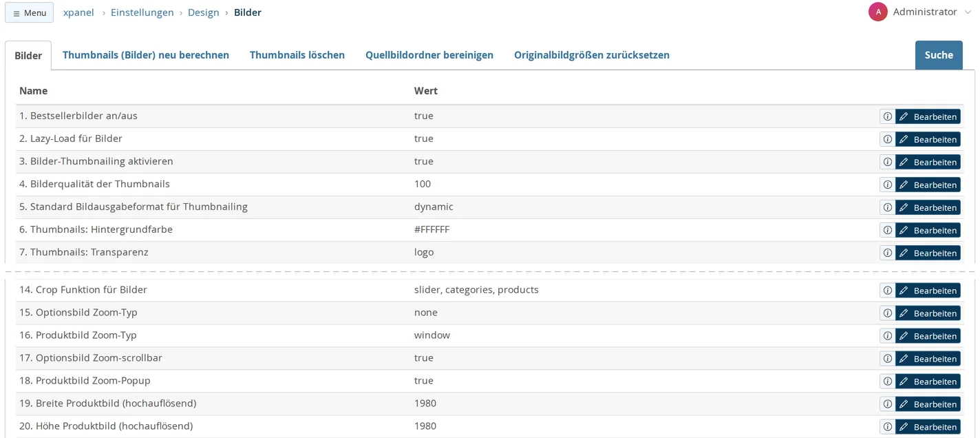This screenshot has height=438, width=980.
Task: Show info for Thumbnails: Hintergrundfarbe
Action: pyautogui.click(x=887, y=230)
